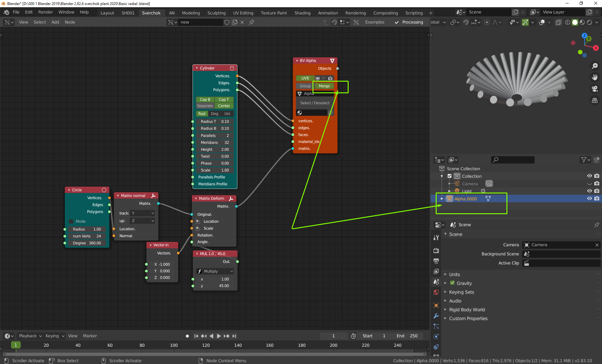Open World Properties in the properties sidebar
This screenshot has height=364, width=602.
pos(436,292)
